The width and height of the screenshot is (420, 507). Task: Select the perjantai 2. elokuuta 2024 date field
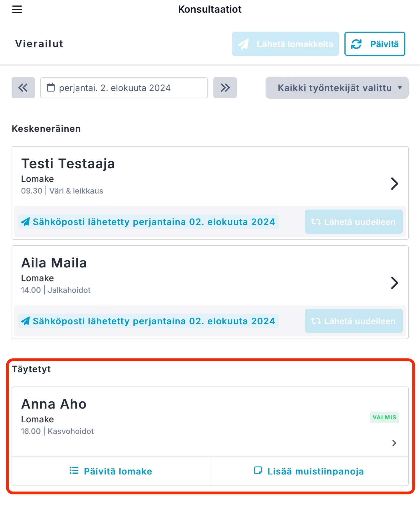coord(124,88)
